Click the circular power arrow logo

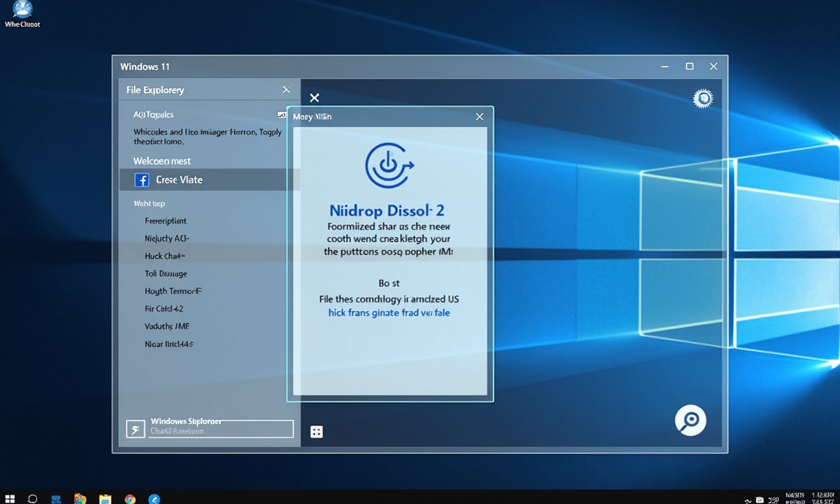tap(389, 165)
